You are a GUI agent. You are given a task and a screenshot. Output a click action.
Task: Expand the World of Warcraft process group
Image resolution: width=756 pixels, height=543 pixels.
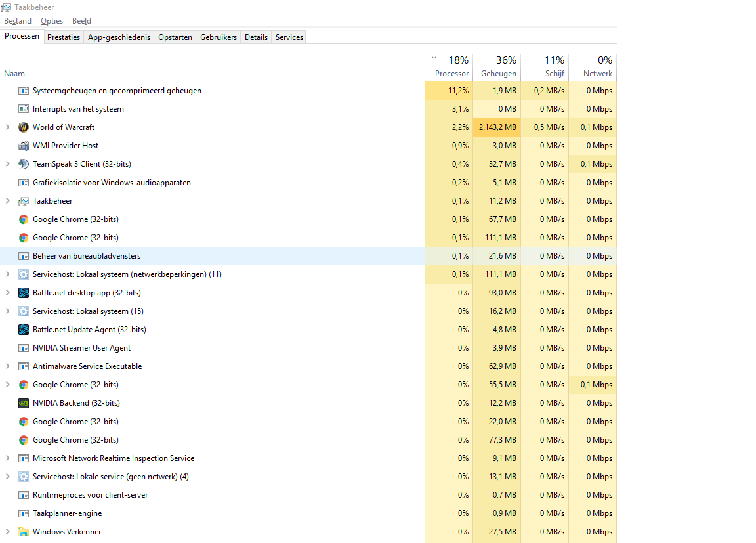pyautogui.click(x=7, y=127)
